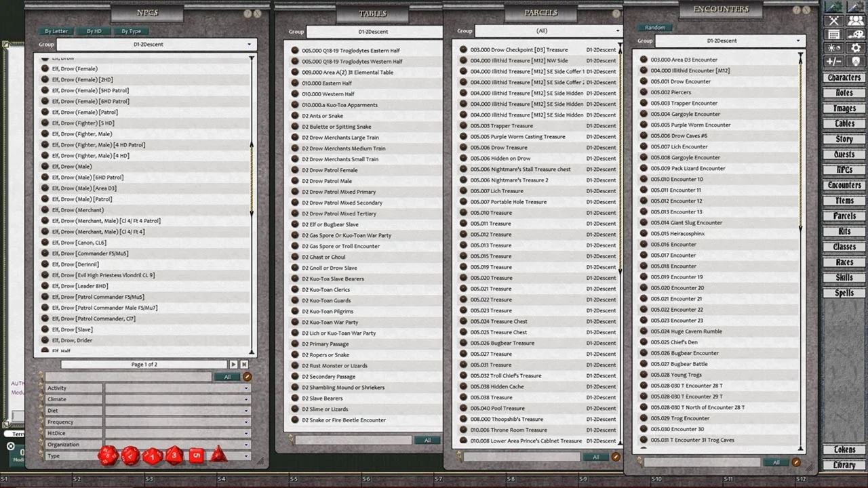Pick up the red d20 die
This screenshot has width=868, height=488.
107,455
